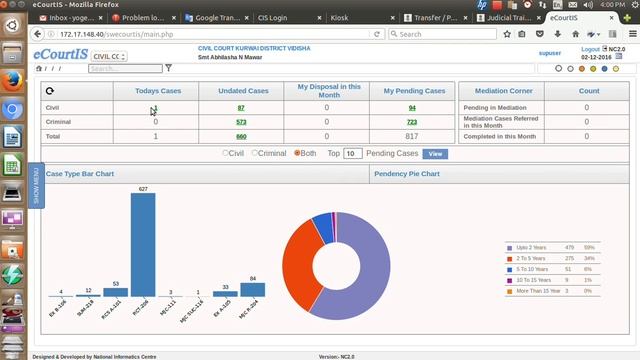This screenshot has height=360, width=640.
Task: Click Firefox back arrow button
Action: pyautogui.click(x=38, y=34)
